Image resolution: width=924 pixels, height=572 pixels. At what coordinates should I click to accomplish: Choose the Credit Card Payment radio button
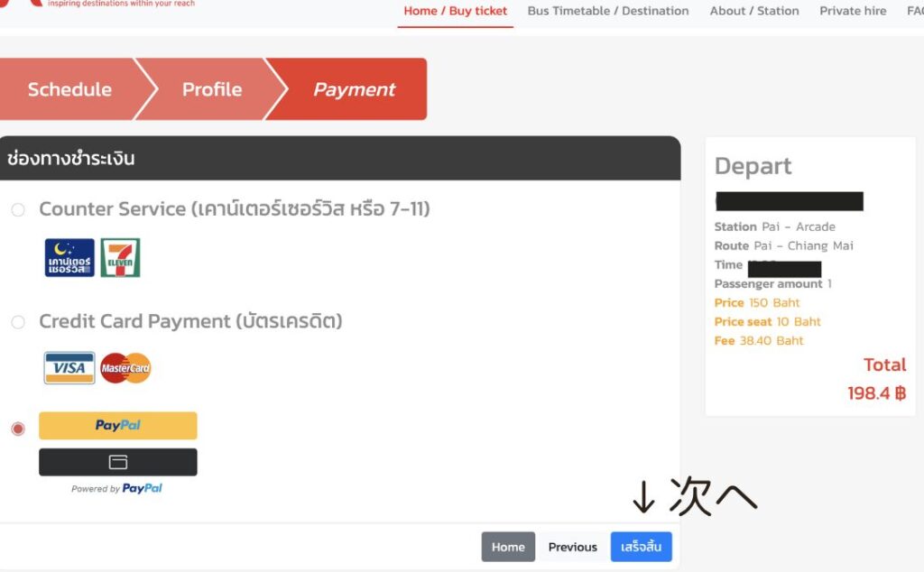[x=18, y=322]
